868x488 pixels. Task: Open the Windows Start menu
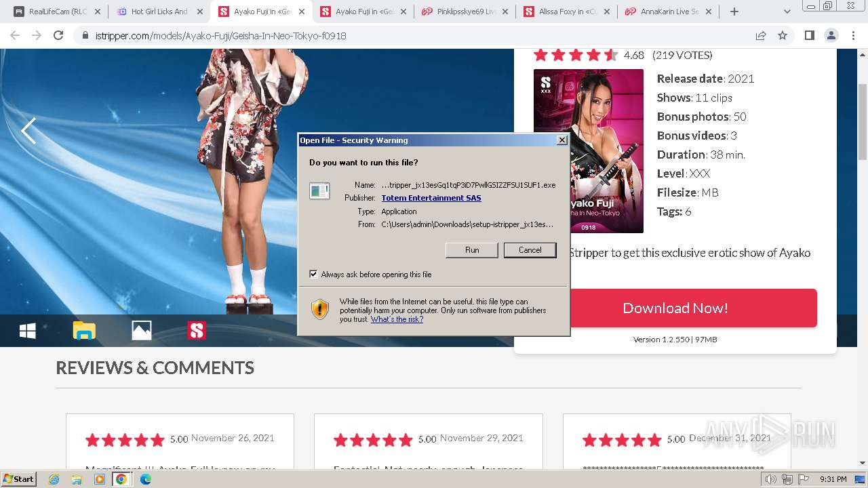(x=19, y=479)
